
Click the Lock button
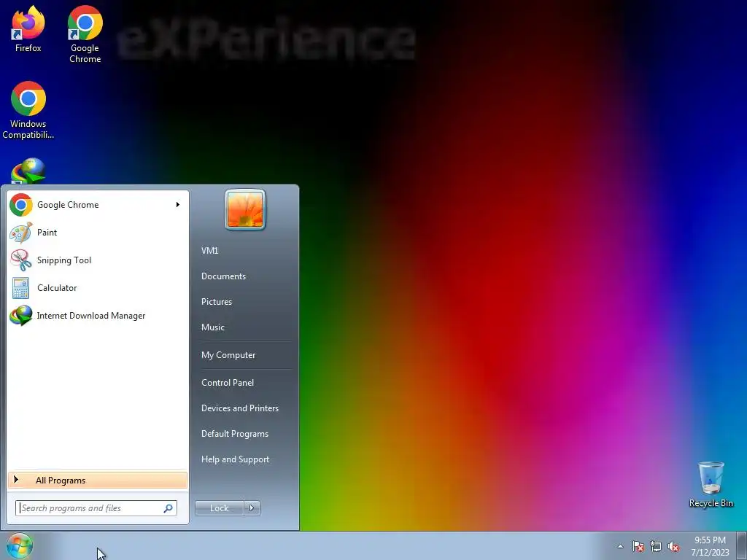pos(220,508)
